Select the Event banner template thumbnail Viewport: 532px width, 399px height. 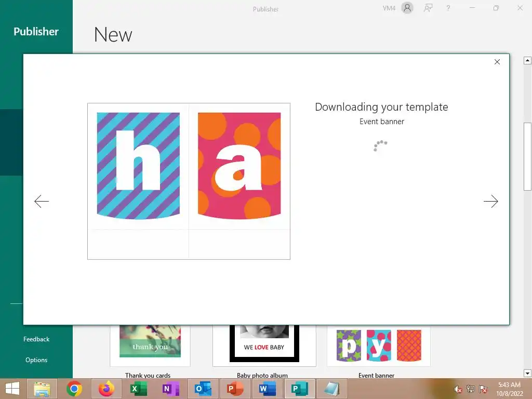coord(379,345)
